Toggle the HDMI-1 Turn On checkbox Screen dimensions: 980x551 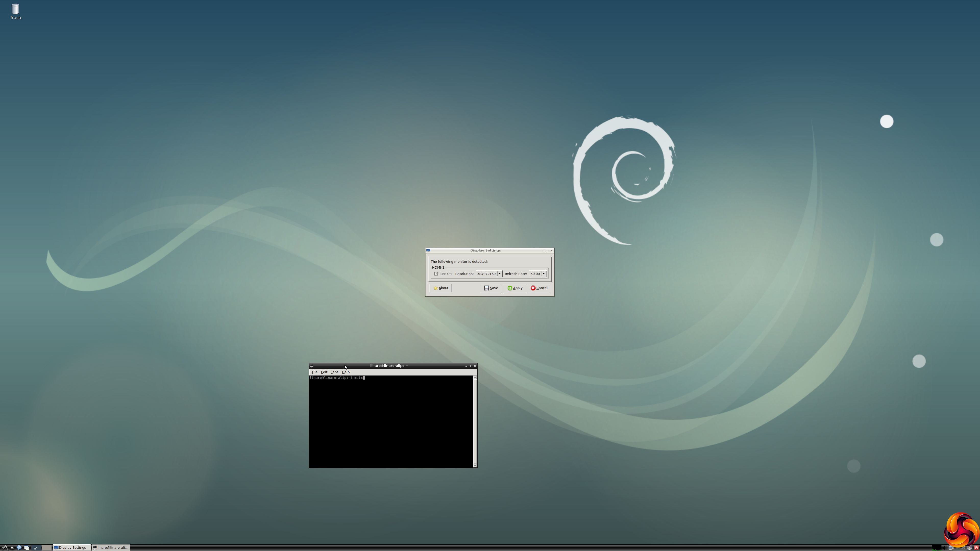point(436,274)
